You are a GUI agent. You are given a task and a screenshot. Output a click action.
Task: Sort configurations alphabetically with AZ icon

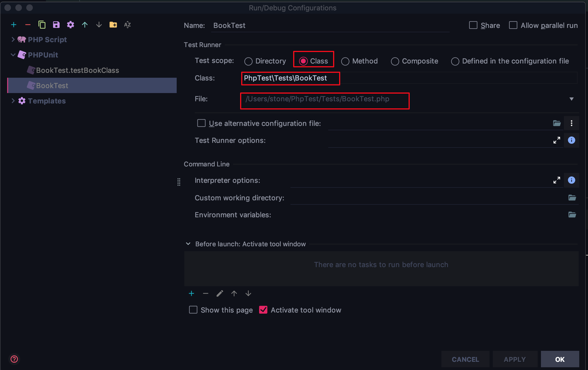(x=127, y=25)
